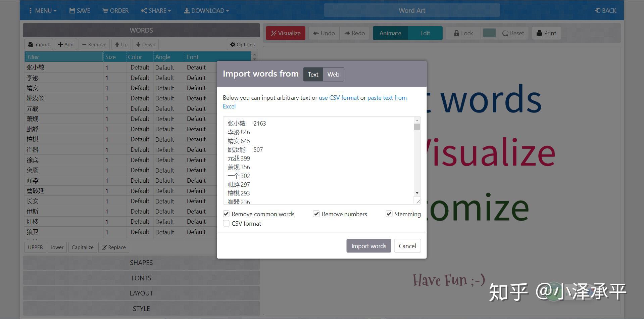Open Font Default for 长安 row
644x319 pixels.
[x=196, y=201]
